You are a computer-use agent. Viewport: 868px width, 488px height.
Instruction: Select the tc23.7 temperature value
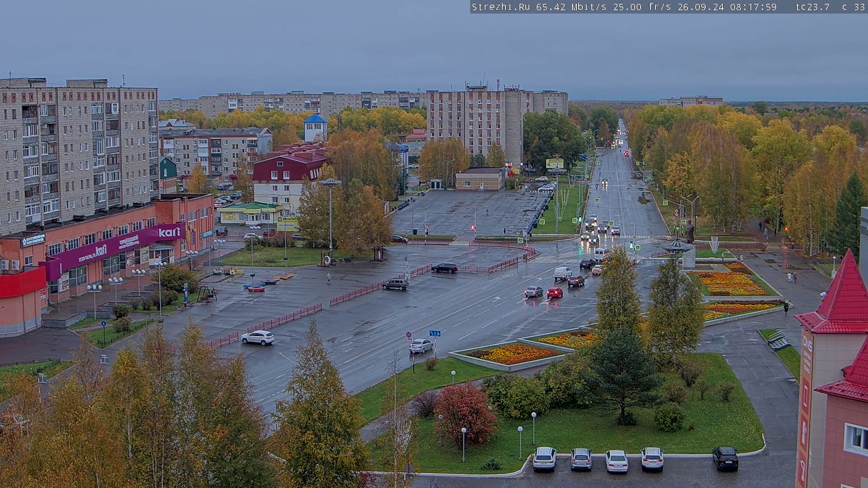(812, 7)
